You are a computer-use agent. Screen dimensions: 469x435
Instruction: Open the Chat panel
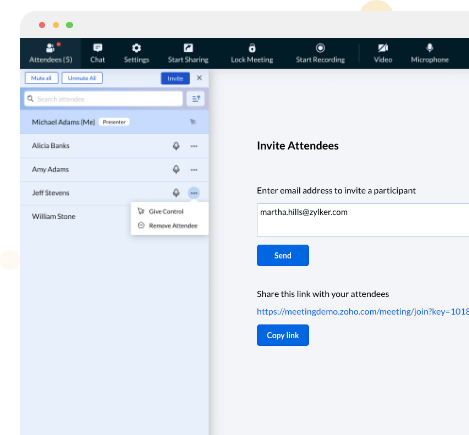pos(98,53)
